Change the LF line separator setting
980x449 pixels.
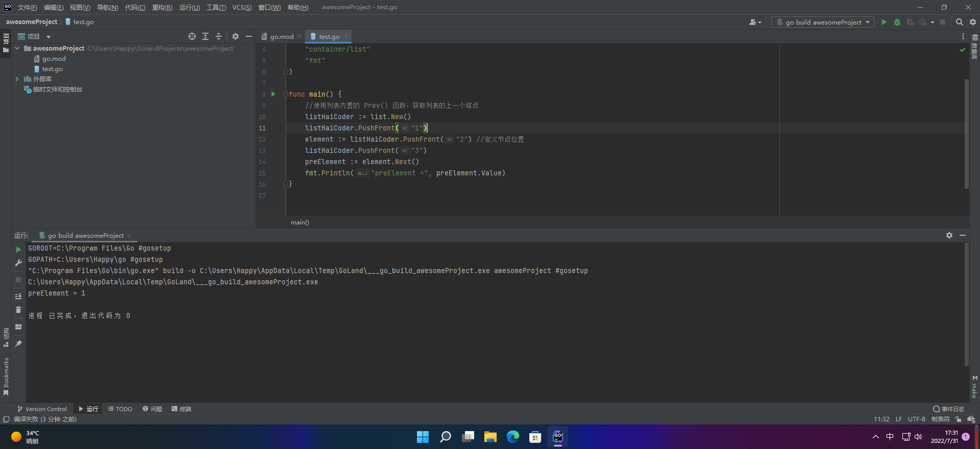point(899,419)
